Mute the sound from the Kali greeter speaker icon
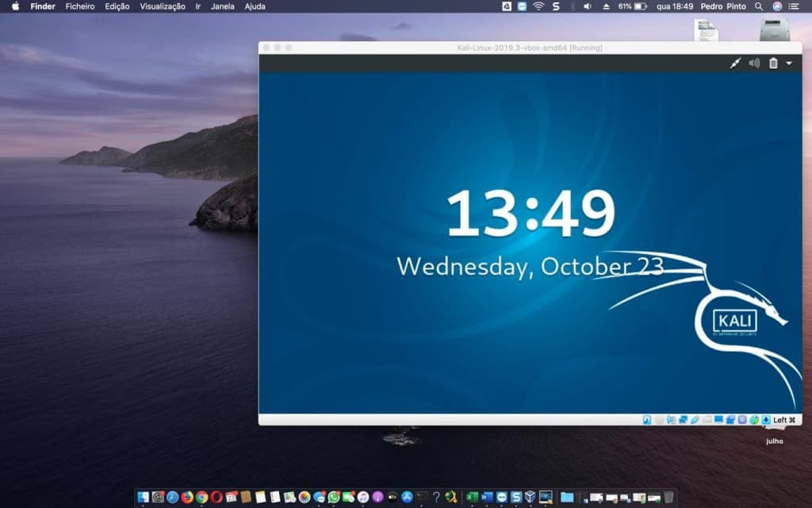This screenshot has height=508, width=812. click(x=753, y=63)
